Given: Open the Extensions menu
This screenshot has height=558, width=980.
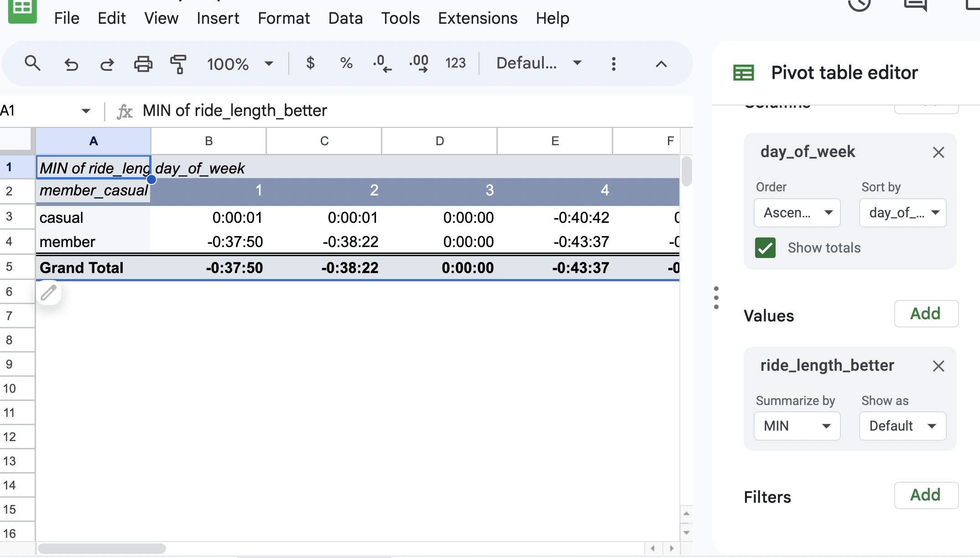Looking at the screenshot, I should pyautogui.click(x=478, y=18).
